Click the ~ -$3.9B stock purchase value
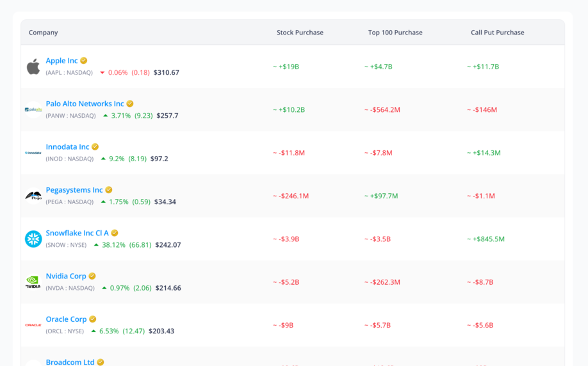This screenshot has height=366, width=588. pos(286,239)
